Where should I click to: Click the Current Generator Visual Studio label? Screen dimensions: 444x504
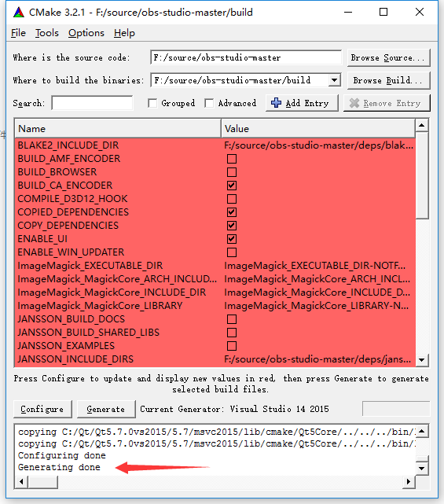[x=234, y=409]
